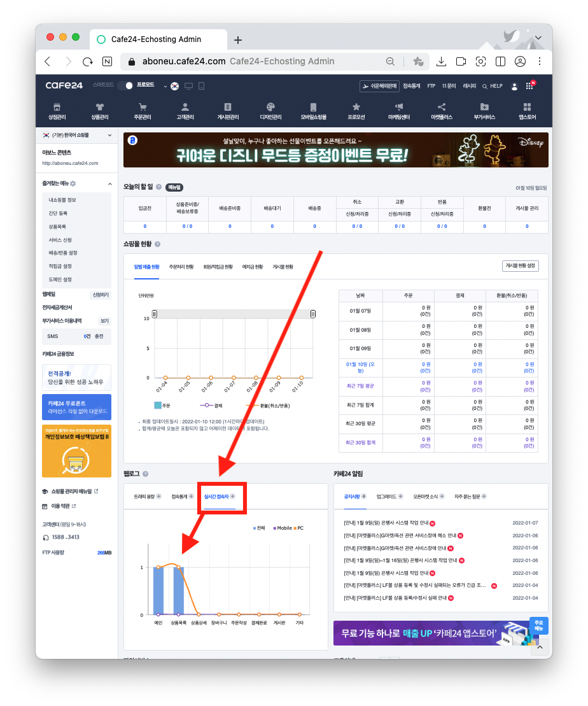Expand the 오픈마켓 소식 plus icon
Screen dimensions: 588x706
442,497
